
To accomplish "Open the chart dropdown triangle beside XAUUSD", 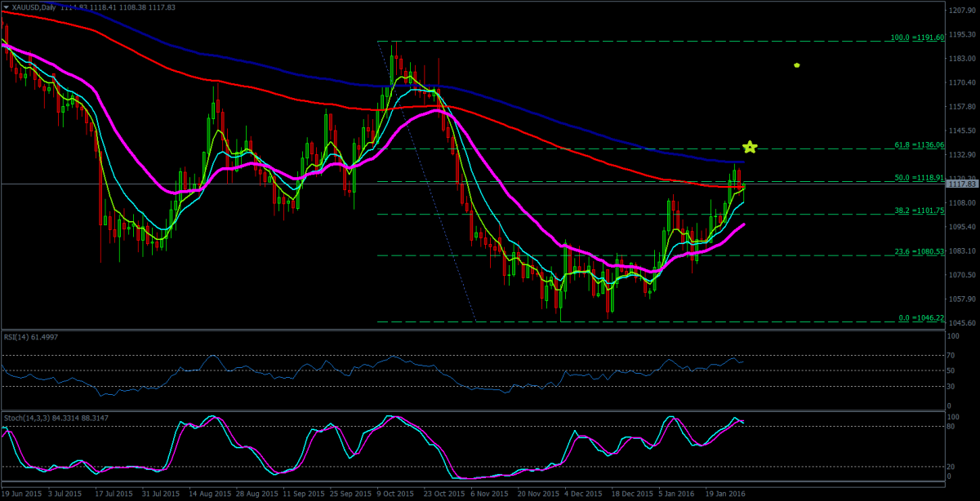I will pos(6,7).
